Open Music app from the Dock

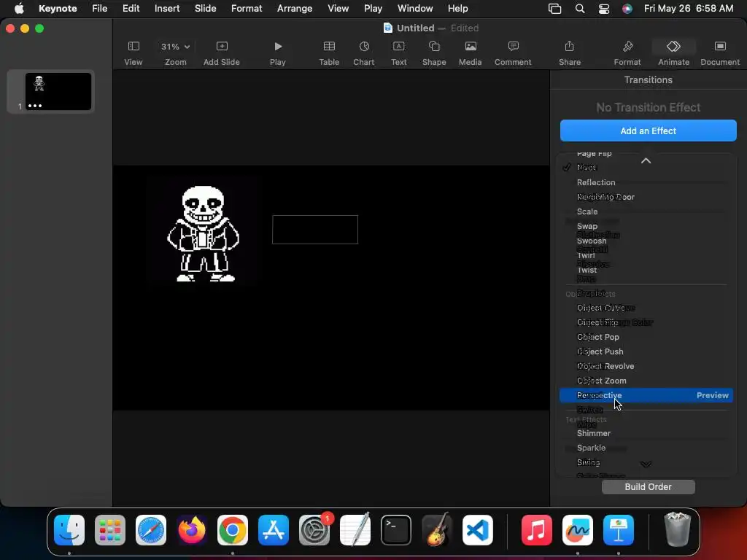[x=536, y=530]
